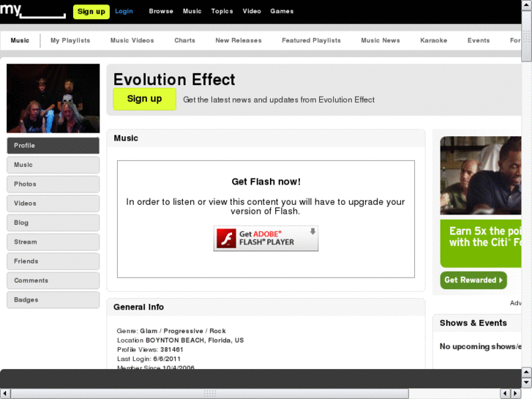Screen dimensions: 532x399
Task: Open the Browse menu
Action: 161,11
